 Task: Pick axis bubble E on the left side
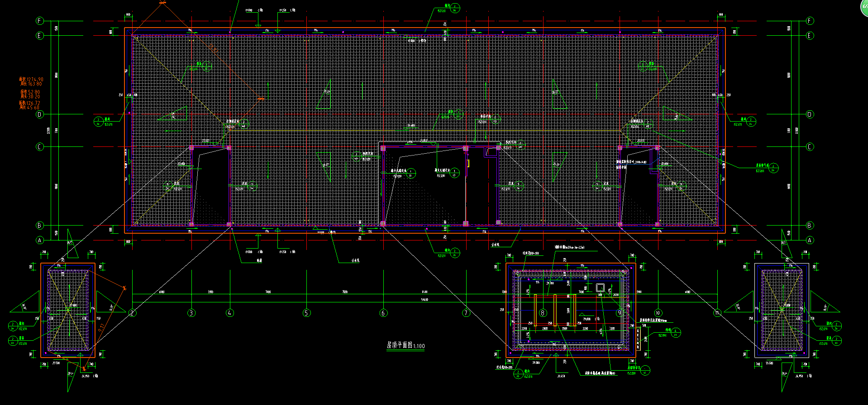[40, 35]
